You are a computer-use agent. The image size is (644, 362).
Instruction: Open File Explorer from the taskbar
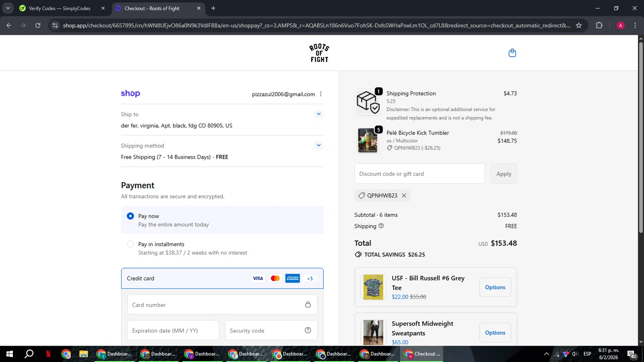pos(83,354)
